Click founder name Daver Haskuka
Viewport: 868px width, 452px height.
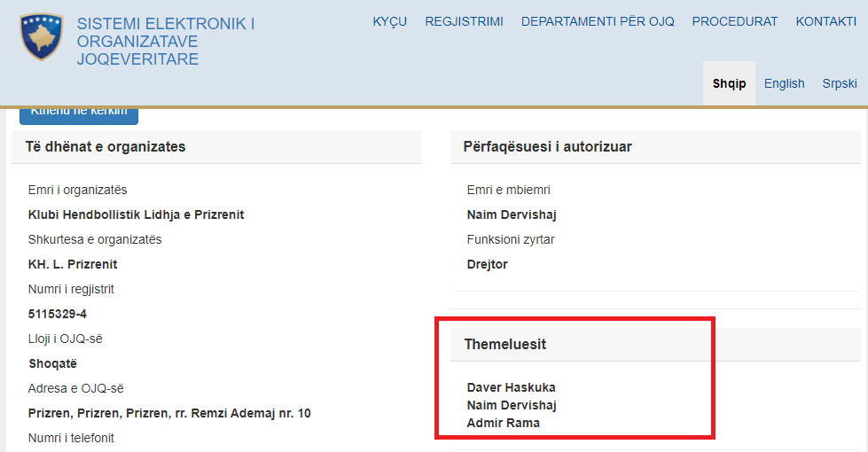click(x=511, y=387)
